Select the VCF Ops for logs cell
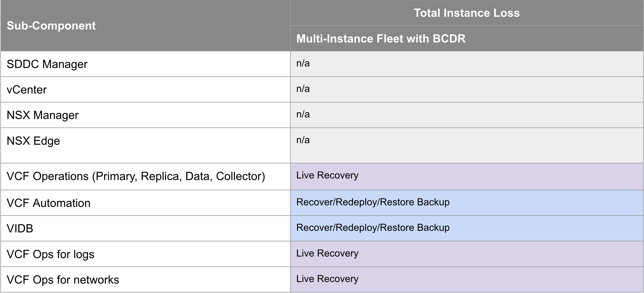 click(x=50, y=254)
